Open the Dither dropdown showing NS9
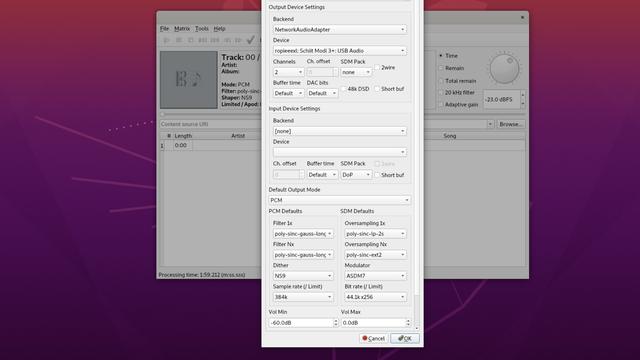Viewport: 640px width, 360px height. pyautogui.click(x=303, y=276)
